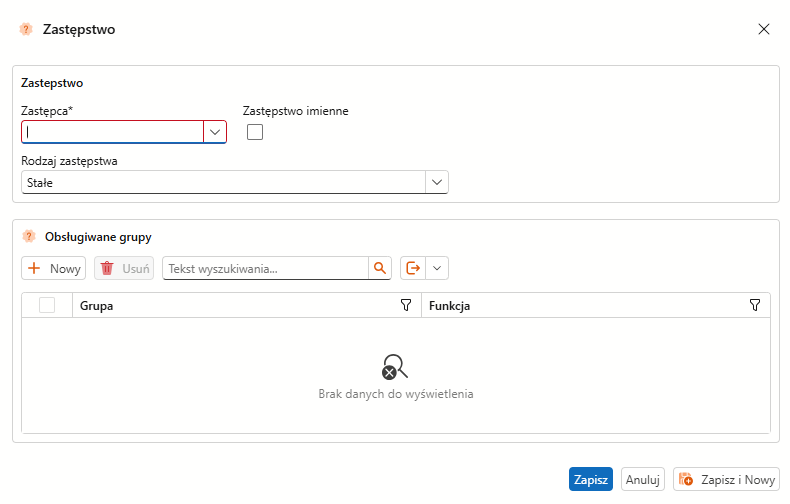Click the magnifier search icon button
Image resolution: width=790 pixels, height=504 pixels.
click(x=380, y=268)
